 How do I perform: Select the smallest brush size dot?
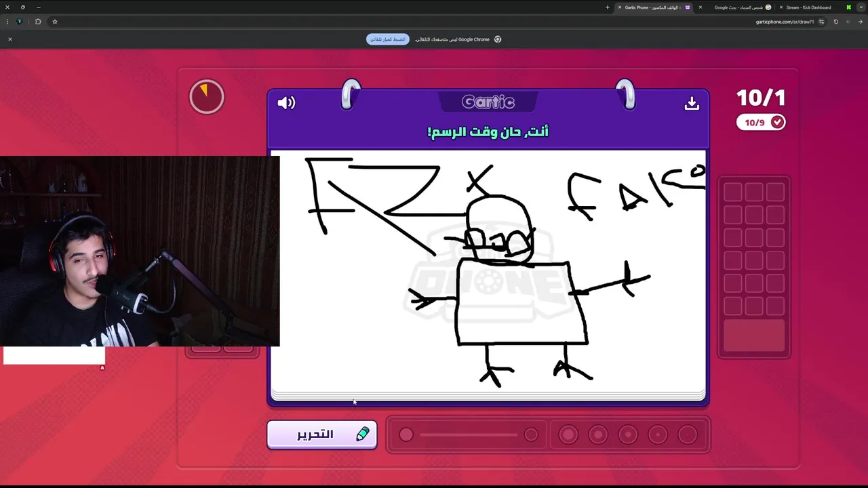pos(688,434)
